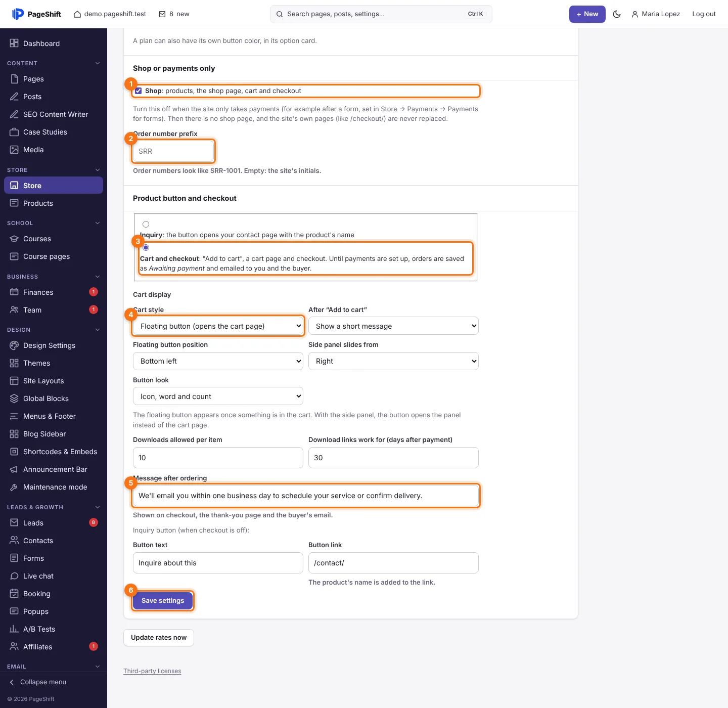This screenshot has height=708, width=728.
Task: Click the Media image icon
Action: click(x=14, y=150)
